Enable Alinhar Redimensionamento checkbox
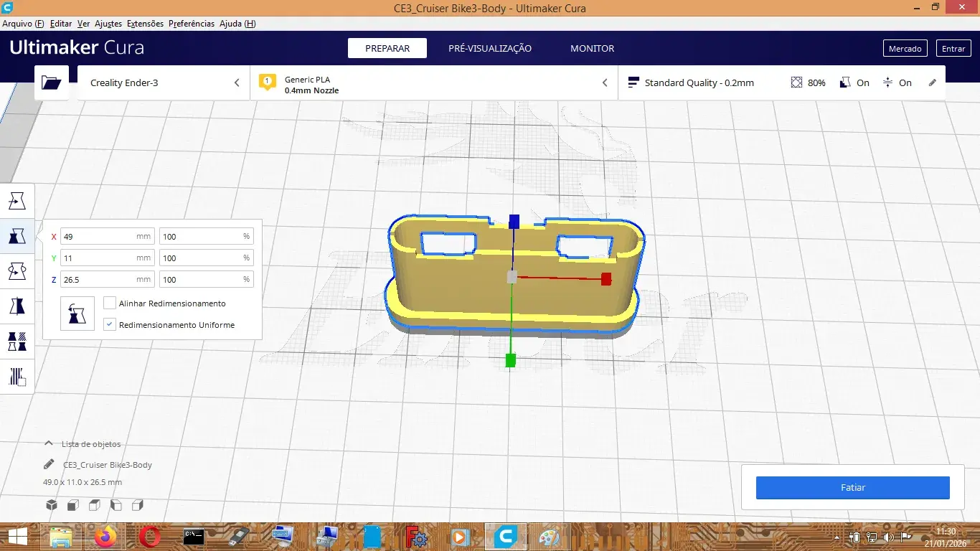The height and width of the screenshot is (551, 980). [x=110, y=303]
